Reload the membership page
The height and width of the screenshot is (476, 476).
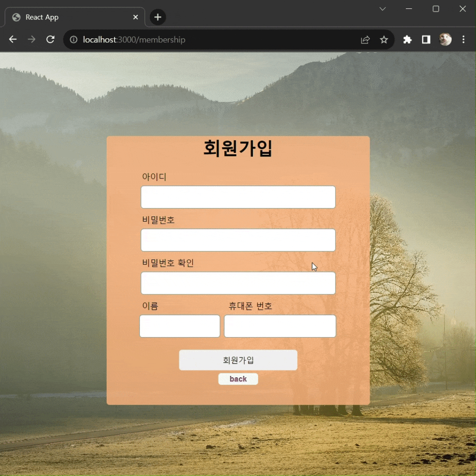[50, 40]
